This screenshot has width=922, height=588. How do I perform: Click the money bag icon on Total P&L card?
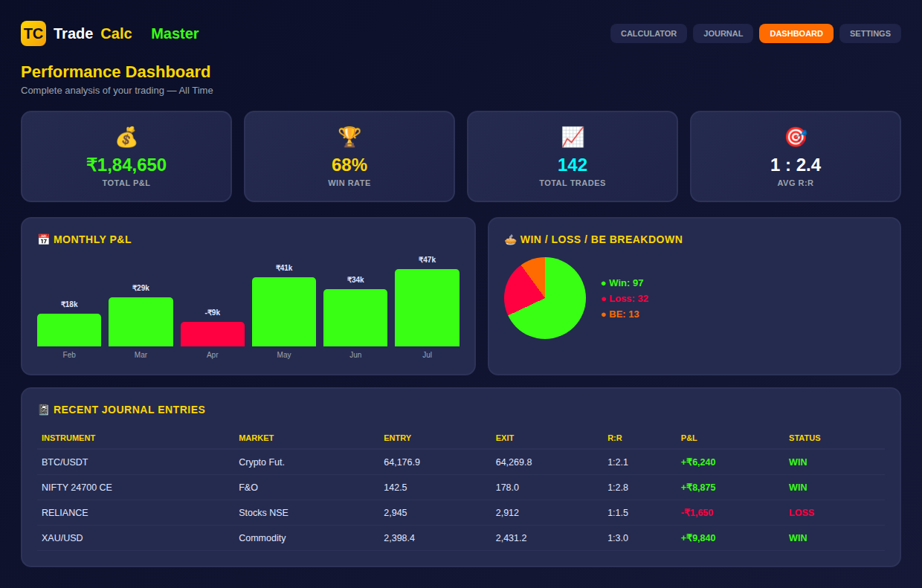[126, 137]
